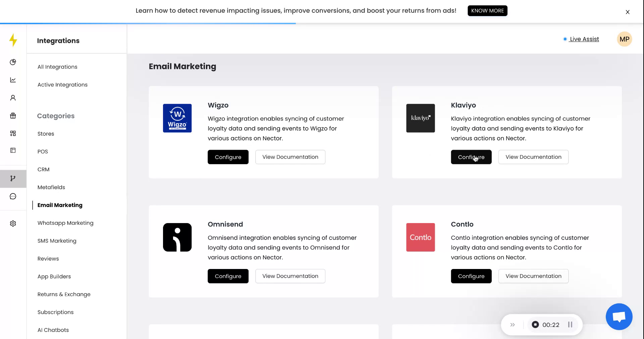Open the gift rewards icon
This screenshot has width=644, height=339.
click(13, 116)
